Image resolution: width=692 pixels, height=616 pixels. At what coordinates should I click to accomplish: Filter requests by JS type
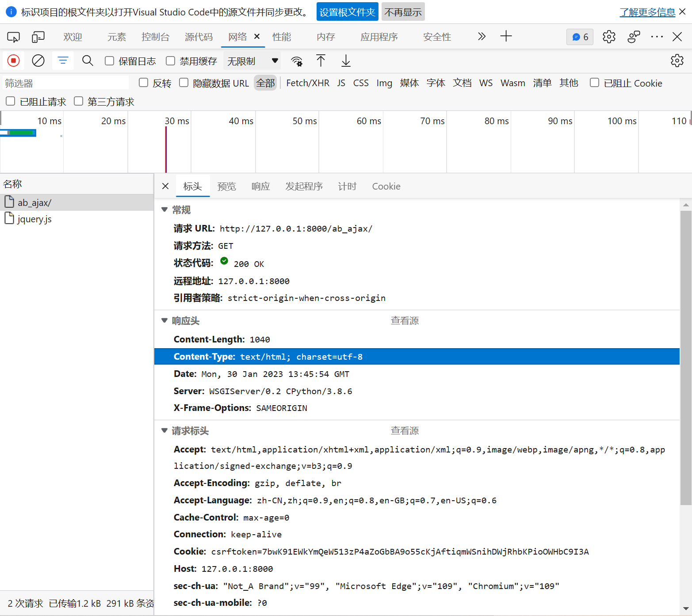pyautogui.click(x=341, y=83)
